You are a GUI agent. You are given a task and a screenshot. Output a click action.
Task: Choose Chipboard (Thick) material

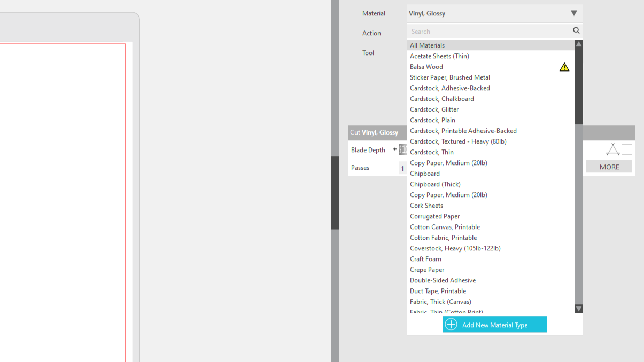pos(491,184)
